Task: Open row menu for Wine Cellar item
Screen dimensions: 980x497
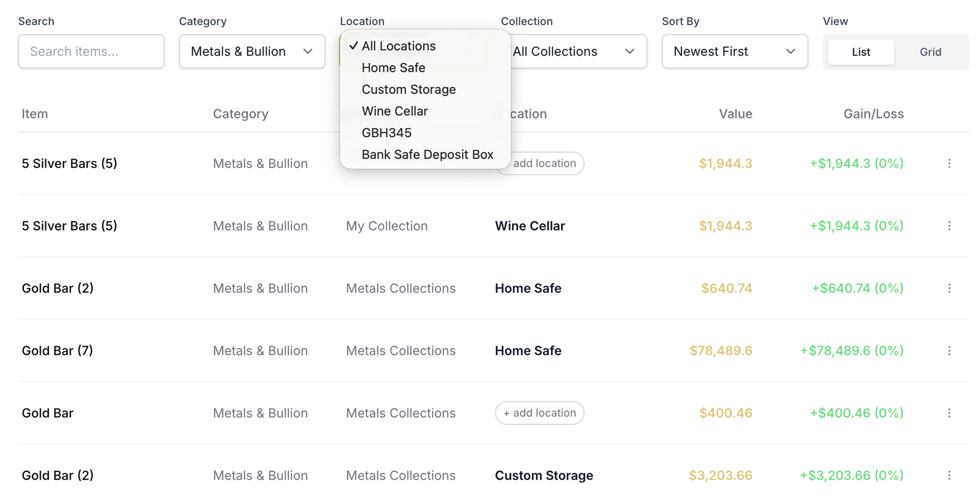Action: point(949,226)
